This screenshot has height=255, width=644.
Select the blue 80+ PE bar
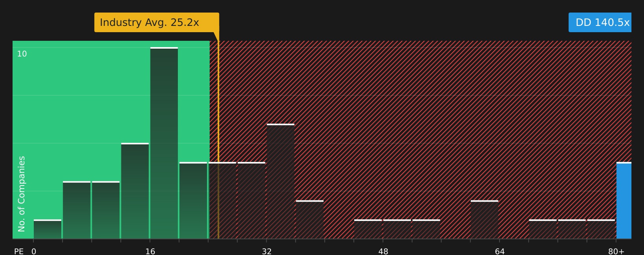(624, 200)
